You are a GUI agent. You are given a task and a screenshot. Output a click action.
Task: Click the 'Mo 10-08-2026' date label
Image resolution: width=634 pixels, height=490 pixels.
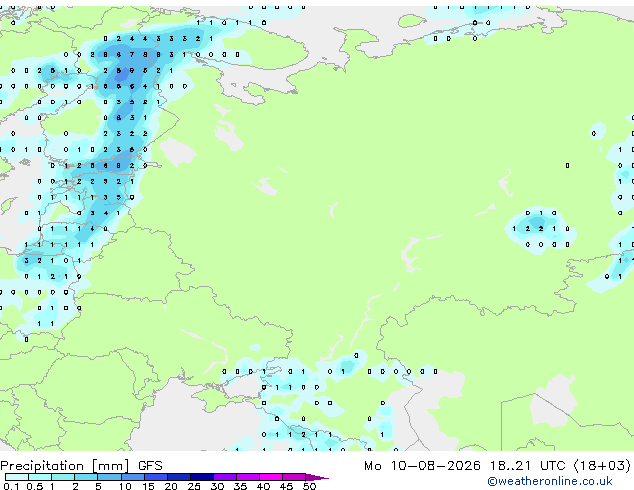point(422,466)
